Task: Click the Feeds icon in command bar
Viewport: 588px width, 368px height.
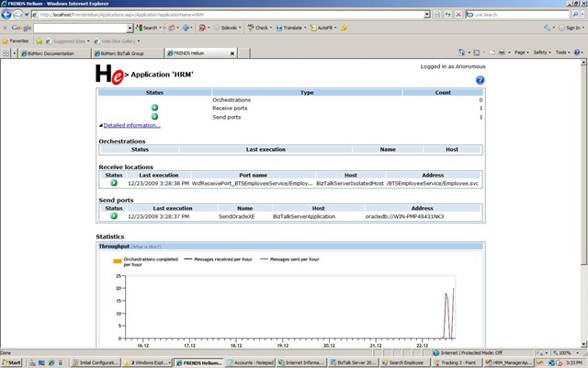Action: click(x=477, y=52)
